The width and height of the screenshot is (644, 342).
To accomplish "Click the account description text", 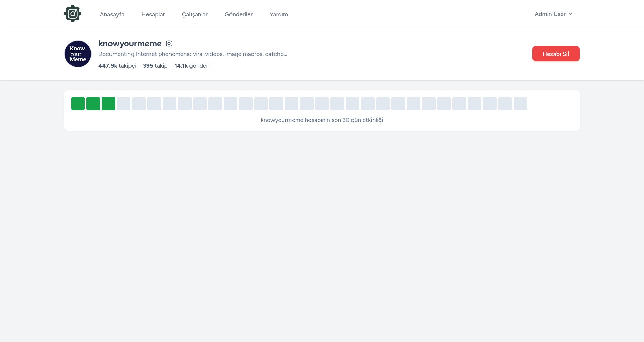I will pos(193,54).
